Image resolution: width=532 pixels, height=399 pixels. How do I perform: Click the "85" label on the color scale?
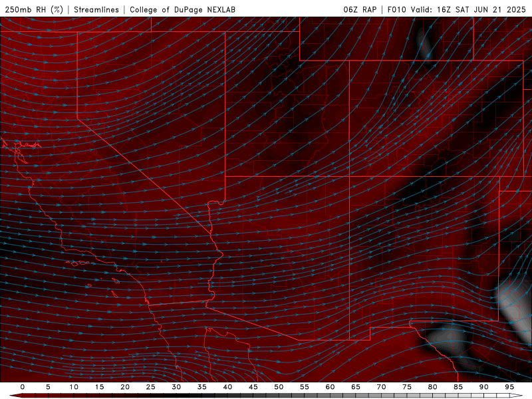pos(458,387)
